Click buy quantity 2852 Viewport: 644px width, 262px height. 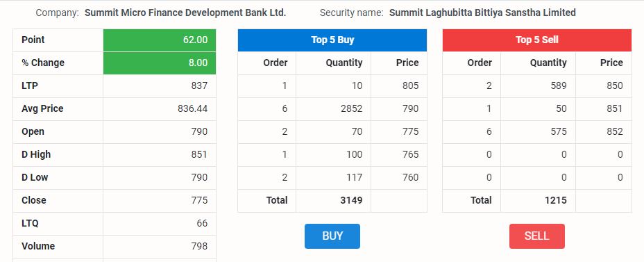coord(352,108)
